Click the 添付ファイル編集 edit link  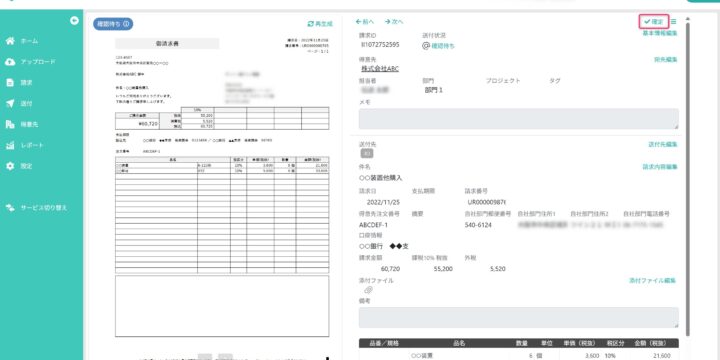652,280
